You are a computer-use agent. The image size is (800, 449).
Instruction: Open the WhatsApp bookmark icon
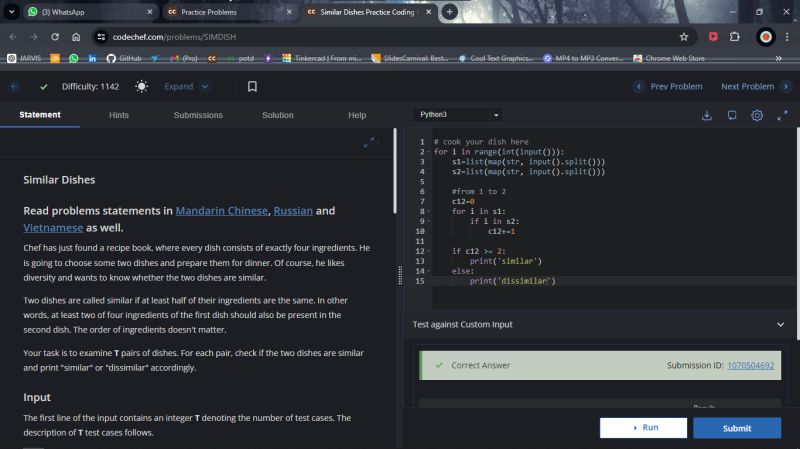click(x=73, y=58)
